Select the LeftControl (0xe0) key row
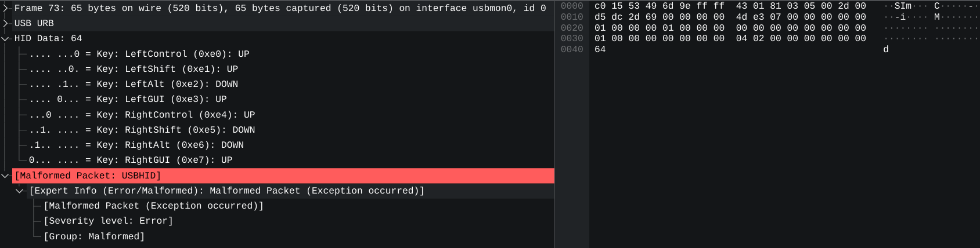The image size is (980, 248). click(139, 54)
